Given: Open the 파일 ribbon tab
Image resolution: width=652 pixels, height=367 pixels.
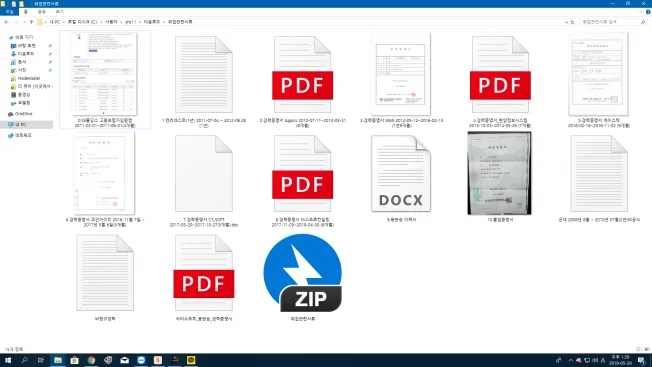Looking at the screenshot, I should click(9, 12).
